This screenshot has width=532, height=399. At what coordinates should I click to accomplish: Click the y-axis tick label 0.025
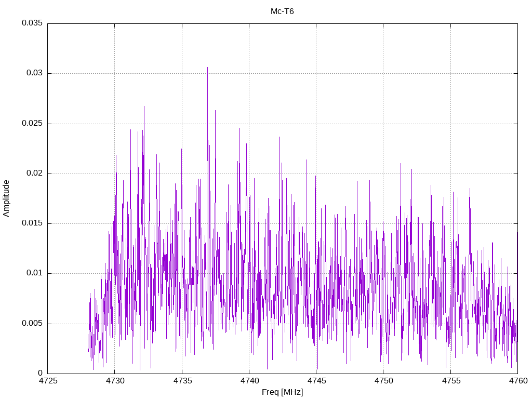(32, 123)
